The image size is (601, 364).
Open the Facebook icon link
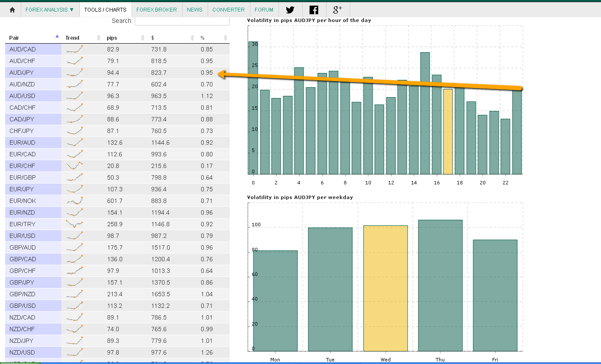click(314, 9)
